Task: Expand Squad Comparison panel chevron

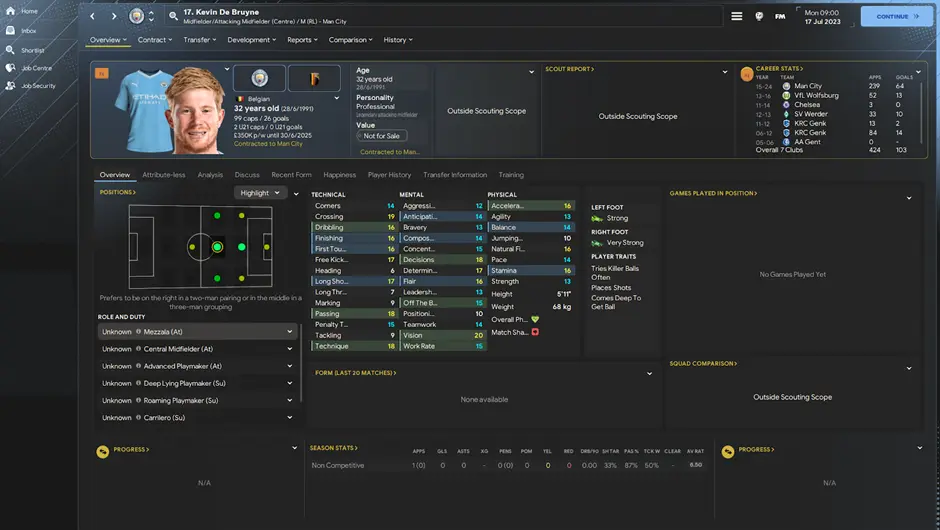Action: point(909,368)
